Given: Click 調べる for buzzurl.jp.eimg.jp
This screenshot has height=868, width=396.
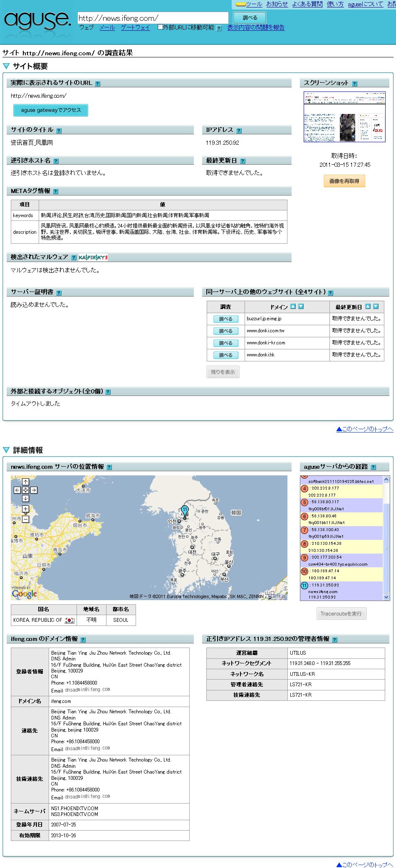Looking at the screenshot, I should pos(226,319).
